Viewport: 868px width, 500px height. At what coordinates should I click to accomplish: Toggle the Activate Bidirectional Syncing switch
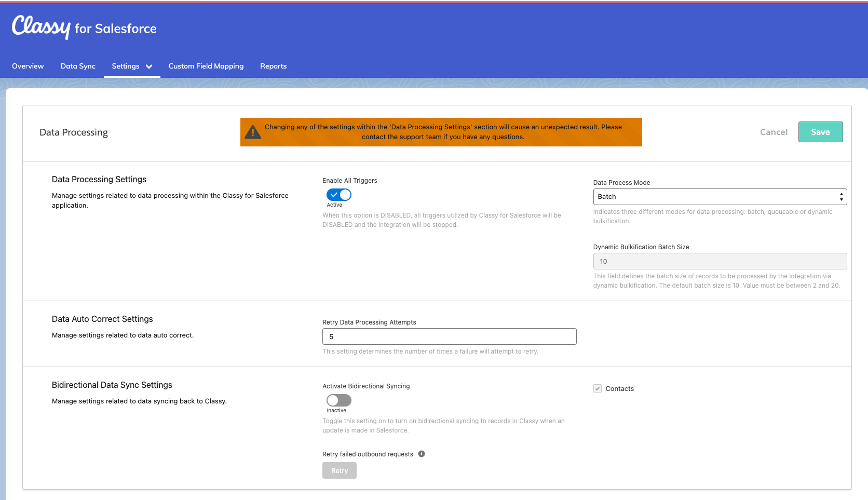click(x=339, y=400)
